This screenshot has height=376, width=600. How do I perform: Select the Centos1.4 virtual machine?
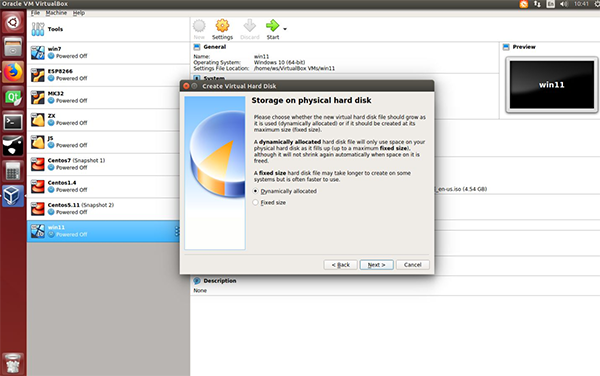pos(104,186)
